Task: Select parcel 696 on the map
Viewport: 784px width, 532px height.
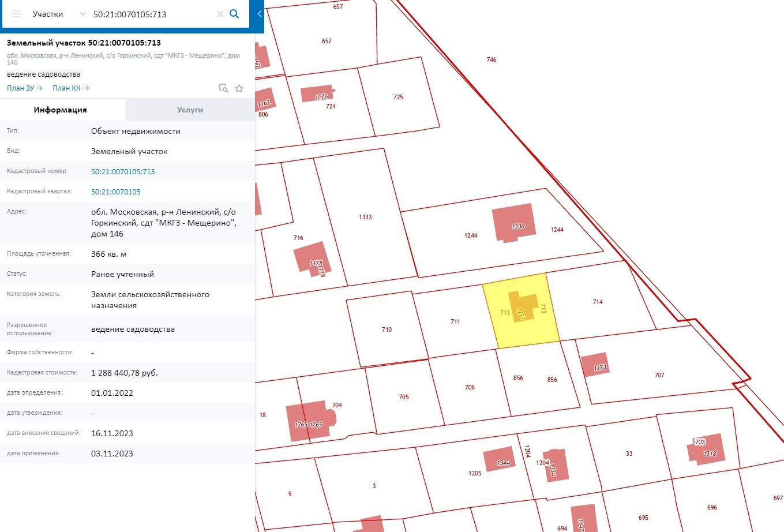Action: click(x=712, y=508)
